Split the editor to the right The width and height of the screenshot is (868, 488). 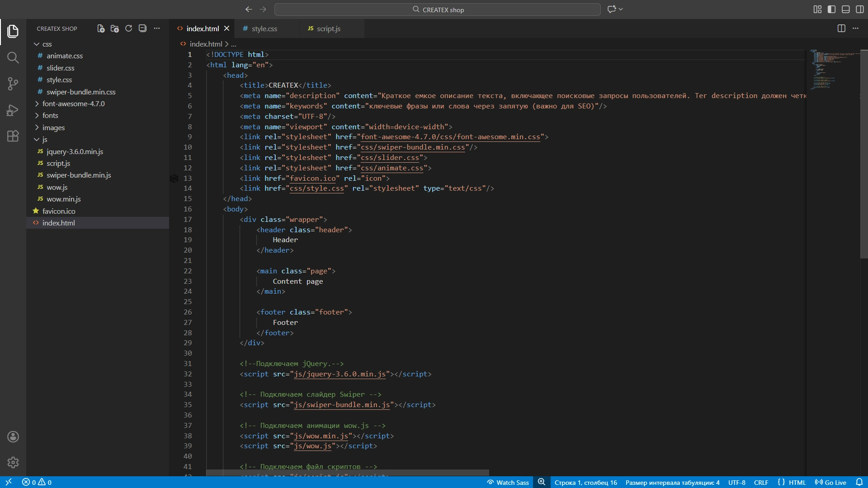(x=841, y=28)
